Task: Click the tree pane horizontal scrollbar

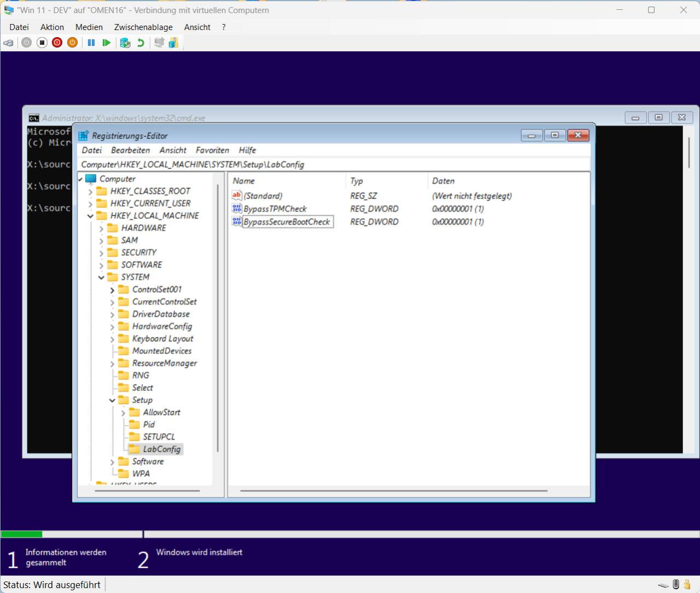Action: click(x=147, y=491)
